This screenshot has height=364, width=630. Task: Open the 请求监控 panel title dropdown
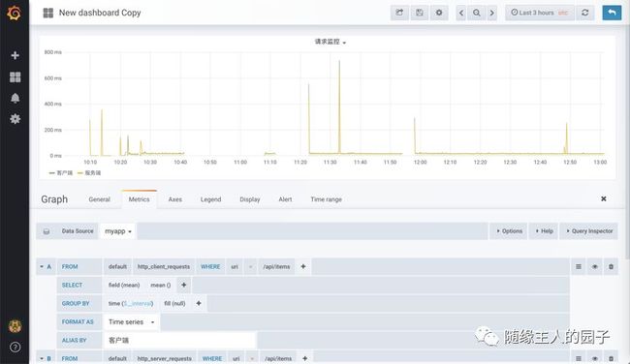point(330,42)
